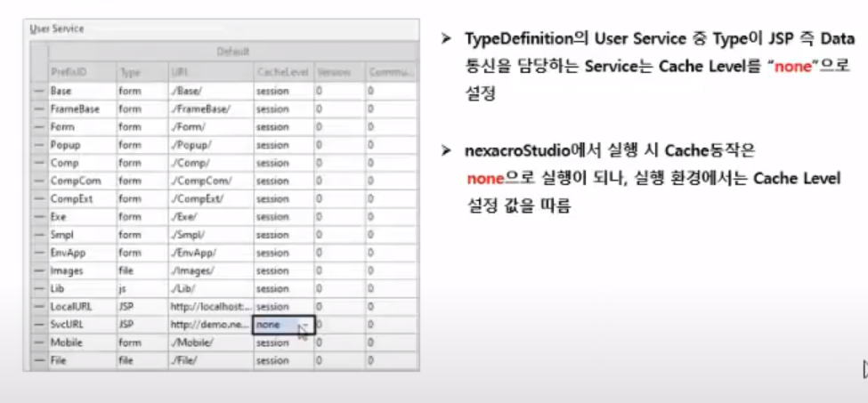Click the session CacheLevel cell in File row
Viewport: 868px width, 403px height.
(283, 360)
